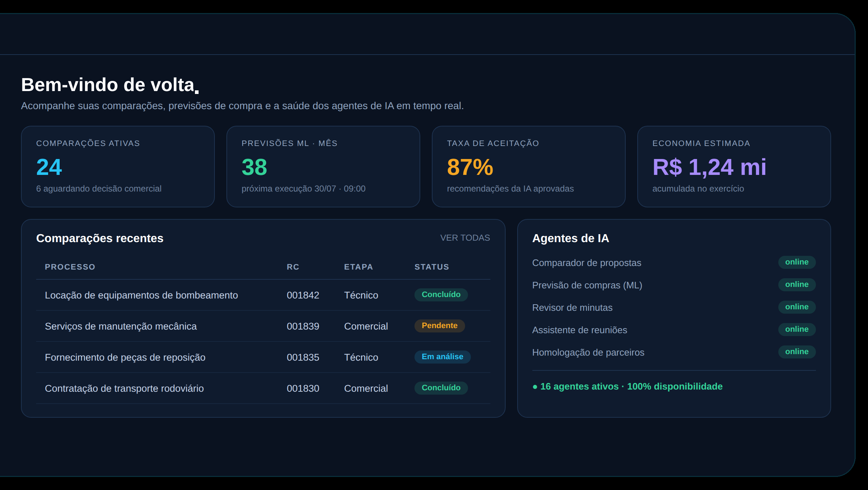The width and height of the screenshot is (868, 490).
Task: Click the STATUS column header
Action: (x=432, y=267)
